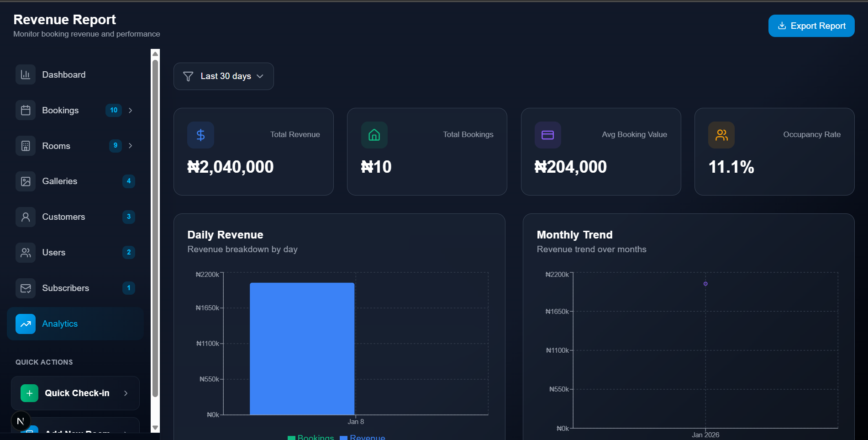
Task: Click the Rooms icon in the sidebar
Action: (x=26, y=145)
